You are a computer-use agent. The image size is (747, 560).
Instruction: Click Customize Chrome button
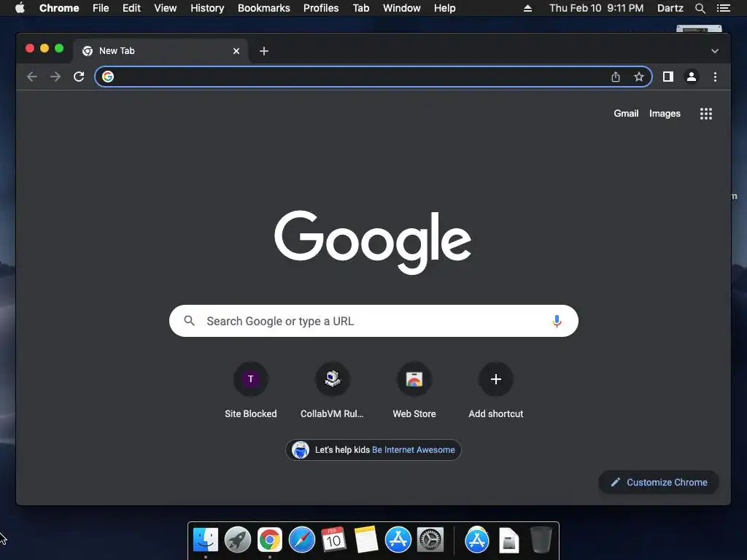[659, 483]
